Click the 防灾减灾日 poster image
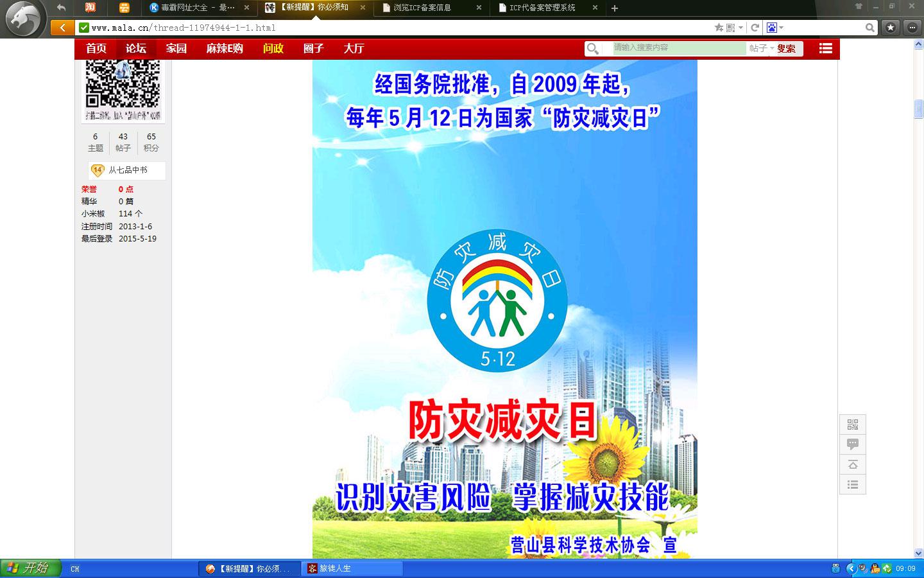The width and height of the screenshot is (924, 578). (505, 309)
